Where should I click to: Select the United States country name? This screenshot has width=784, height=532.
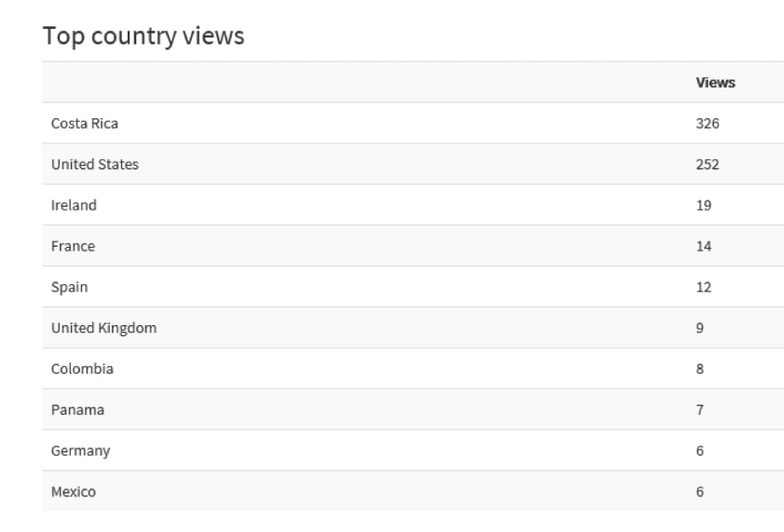click(x=94, y=164)
